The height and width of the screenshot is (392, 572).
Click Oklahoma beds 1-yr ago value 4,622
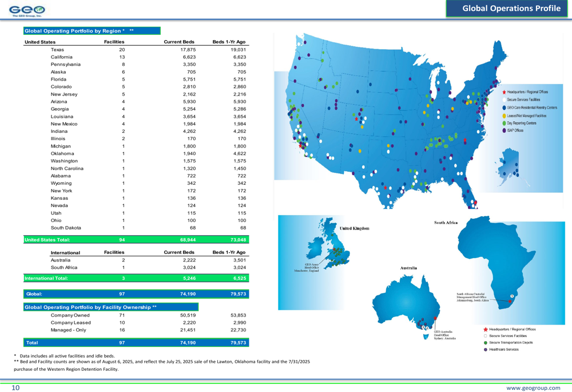click(x=240, y=153)
